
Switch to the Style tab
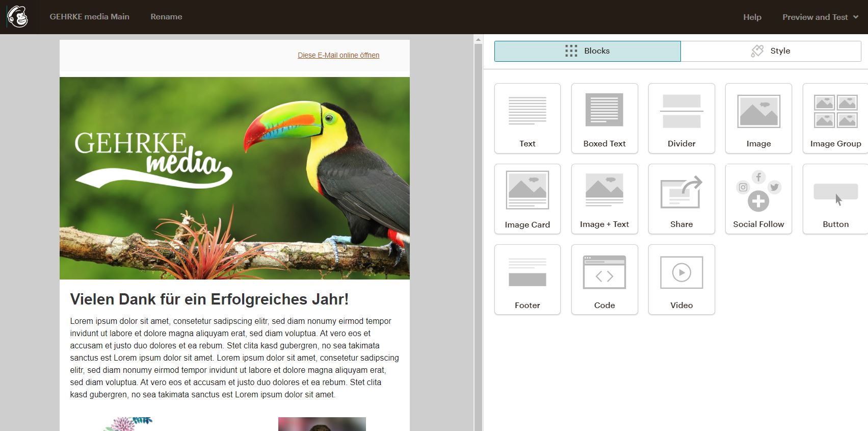point(771,51)
